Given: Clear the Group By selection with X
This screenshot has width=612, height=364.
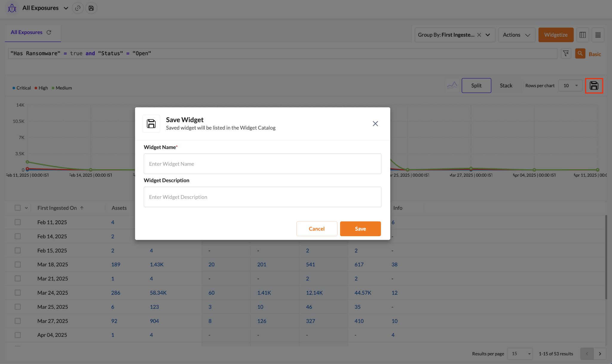Looking at the screenshot, I should click(479, 35).
